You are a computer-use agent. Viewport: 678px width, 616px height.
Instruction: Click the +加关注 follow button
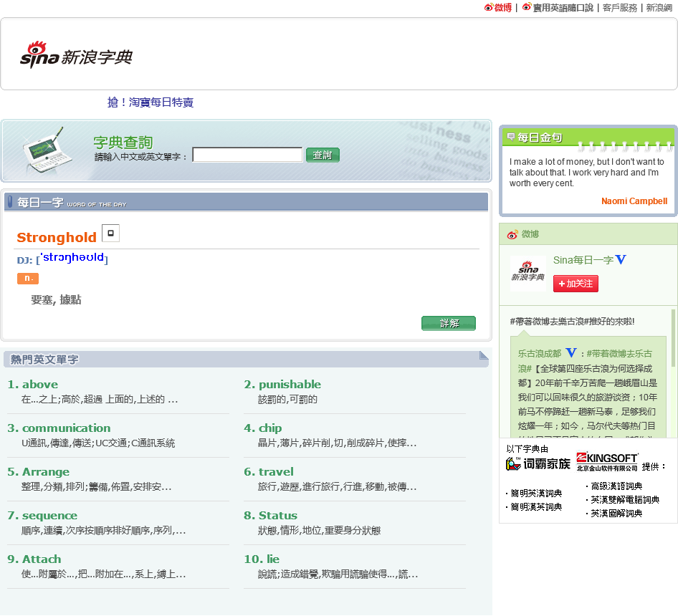(x=576, y=284)
